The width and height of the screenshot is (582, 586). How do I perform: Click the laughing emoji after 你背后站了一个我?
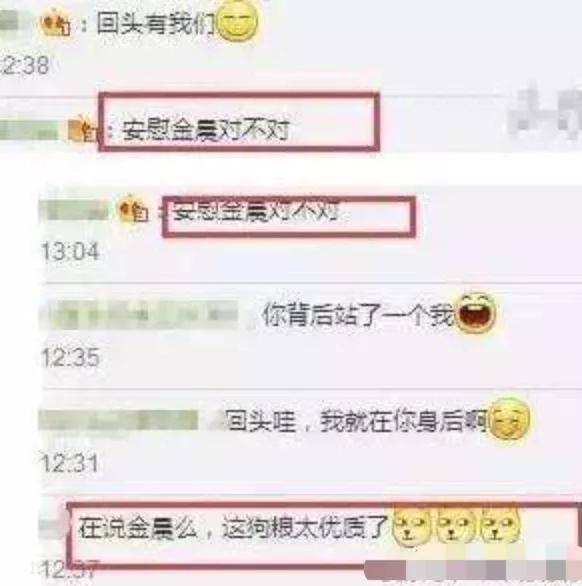[x=476, y=313]
